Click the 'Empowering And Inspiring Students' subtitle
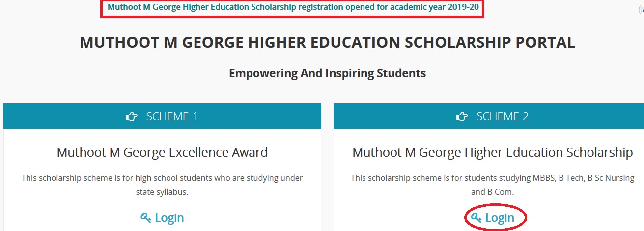This screenshot has width=644, height=231. click(327, 74)
